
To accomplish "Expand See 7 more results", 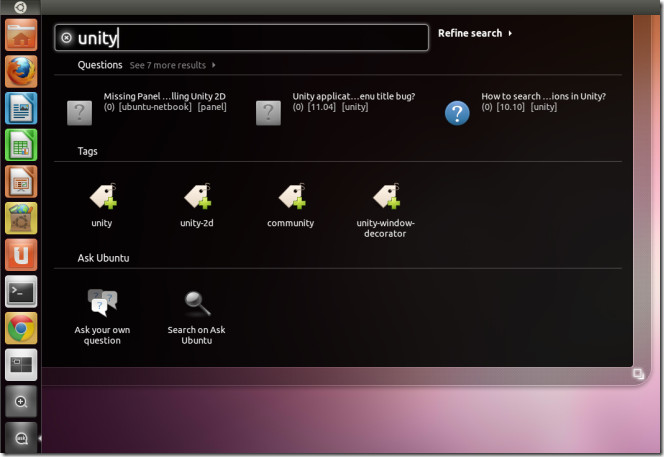I will point(172,65).
